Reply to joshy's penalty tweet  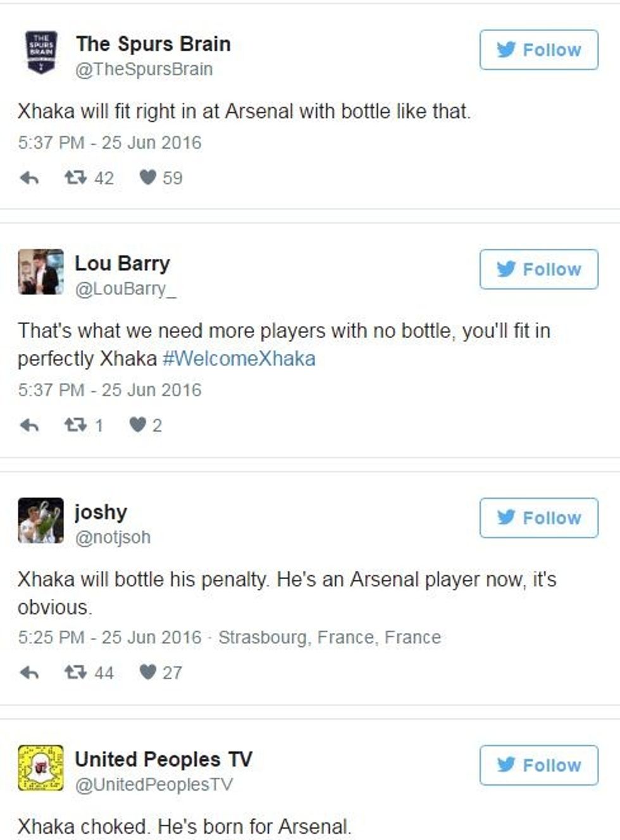coord(29,672)
